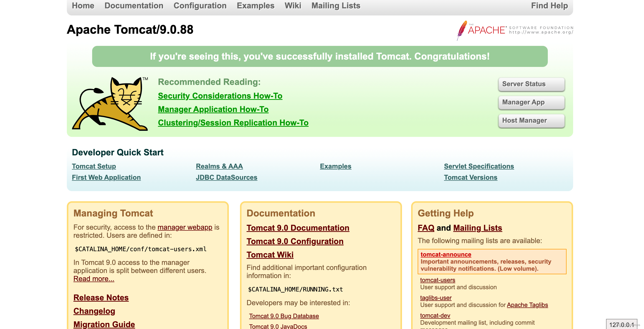This screenshot has width=644, height=329.
Task: Open Clustering/Session Replication How-To link
Action: click(233, 123)
